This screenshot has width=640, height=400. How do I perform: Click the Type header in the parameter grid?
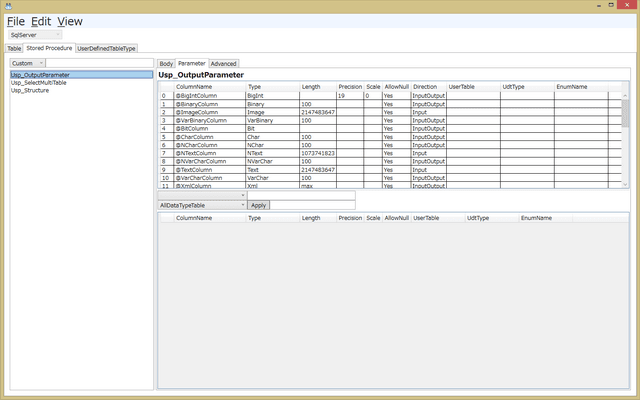[x=273, y=87]
